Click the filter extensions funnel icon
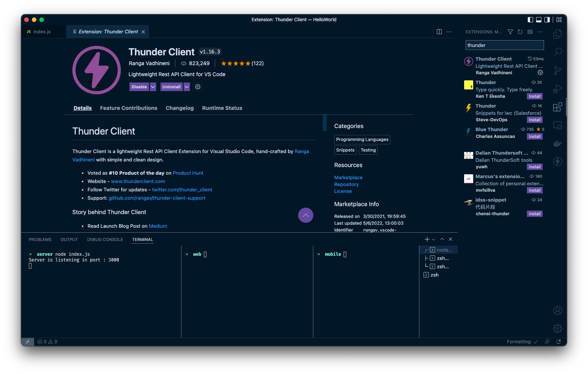This screenshot has width=588, height=374. point(510,32)
